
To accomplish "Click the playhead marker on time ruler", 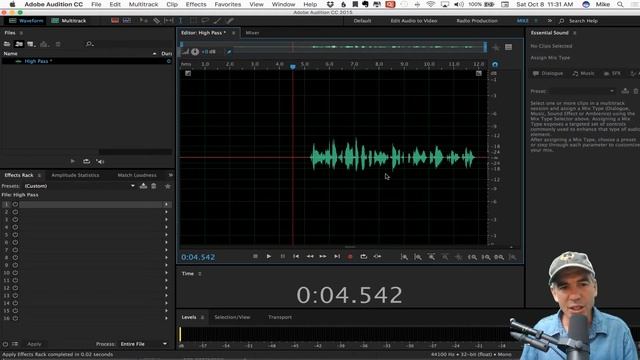I will [293, 66].
